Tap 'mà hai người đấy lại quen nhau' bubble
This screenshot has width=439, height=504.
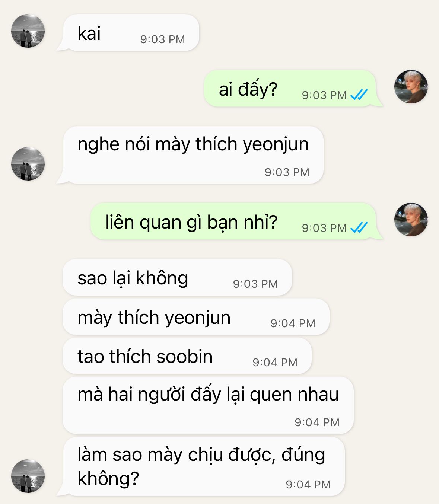point(208,406)
